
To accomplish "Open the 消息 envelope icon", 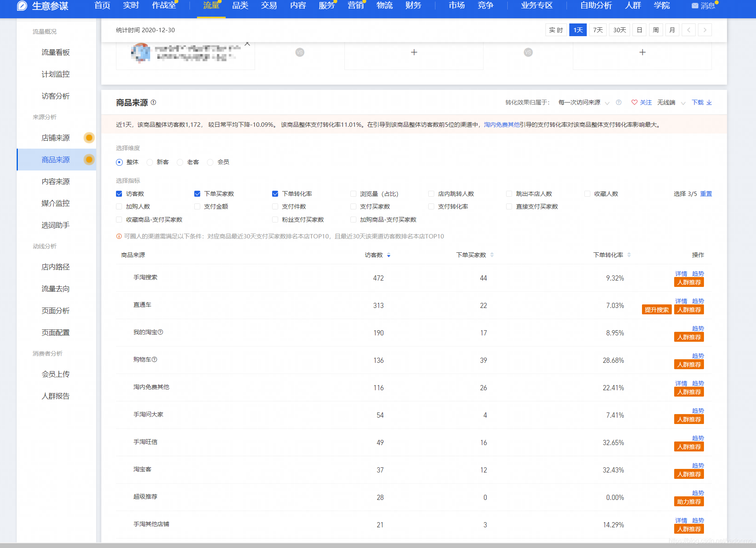I will click(x=695, y=6).
